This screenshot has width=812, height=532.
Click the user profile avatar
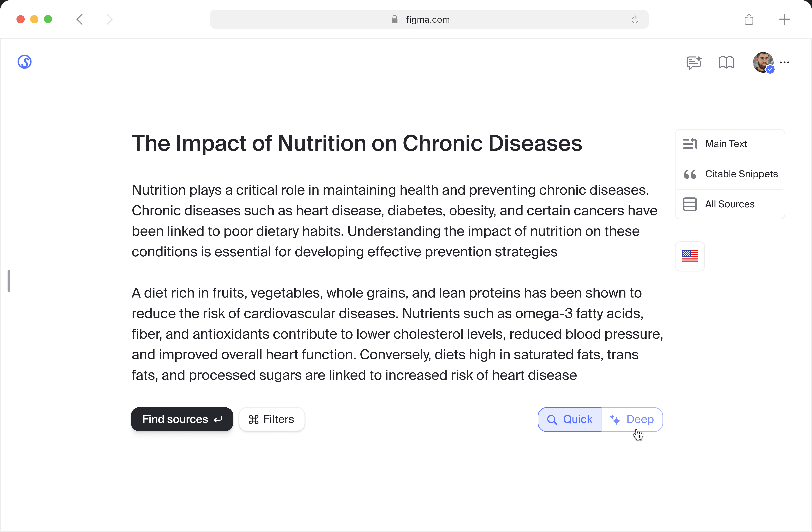click(x=763, y=62)
